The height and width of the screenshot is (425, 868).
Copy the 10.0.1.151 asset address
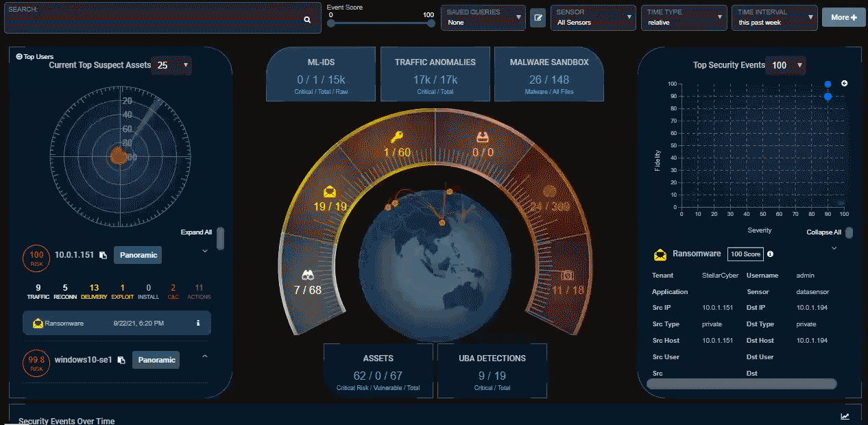point(103,255)
